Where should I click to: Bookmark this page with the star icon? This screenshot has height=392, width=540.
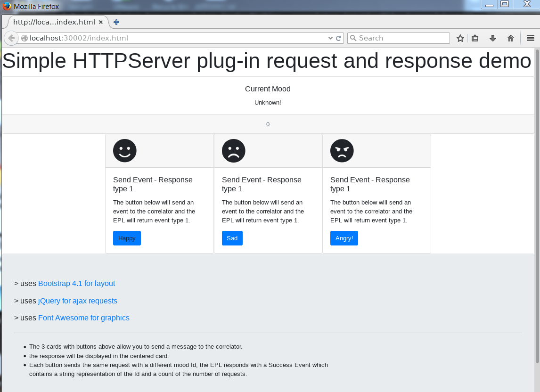(x=460, y=38)
